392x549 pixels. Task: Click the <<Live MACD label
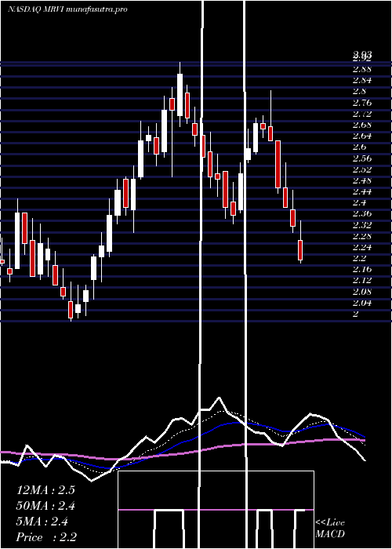tap(330, 529)
